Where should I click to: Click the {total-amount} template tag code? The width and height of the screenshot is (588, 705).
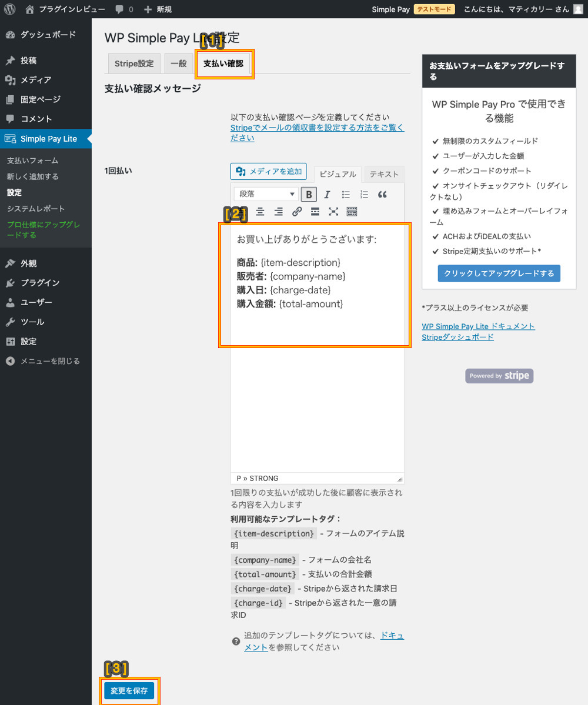click(x=265, y=574)
